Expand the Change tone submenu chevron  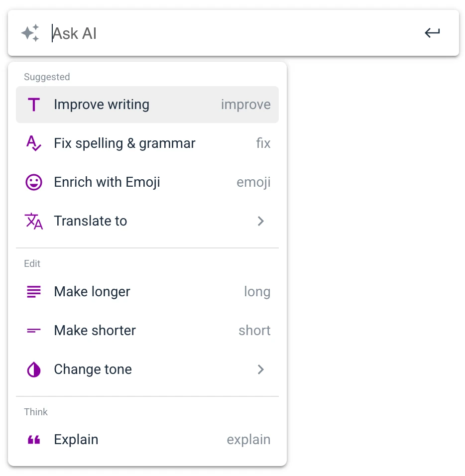(261, 369)
